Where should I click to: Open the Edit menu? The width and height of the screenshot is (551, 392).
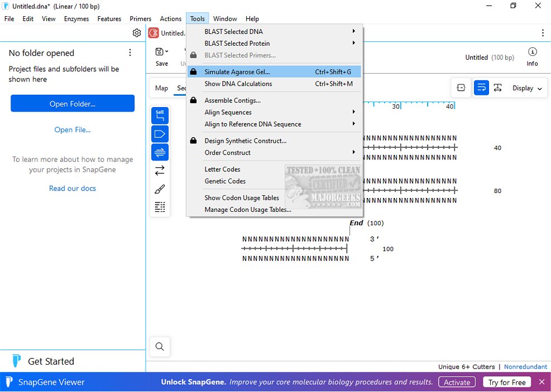28,18
